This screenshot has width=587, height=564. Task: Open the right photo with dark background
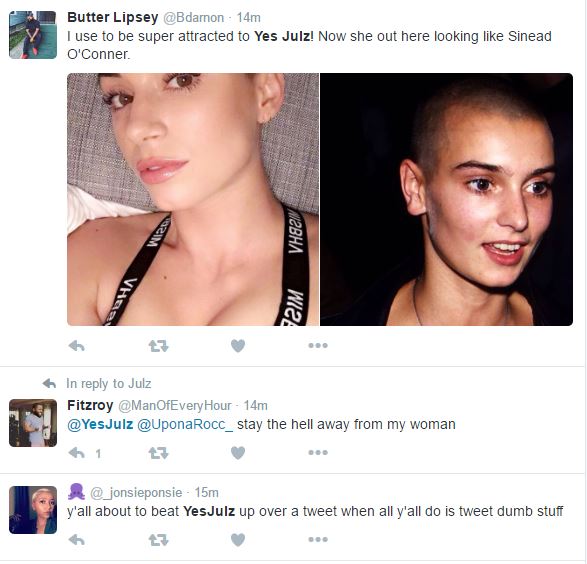(446, 199)
